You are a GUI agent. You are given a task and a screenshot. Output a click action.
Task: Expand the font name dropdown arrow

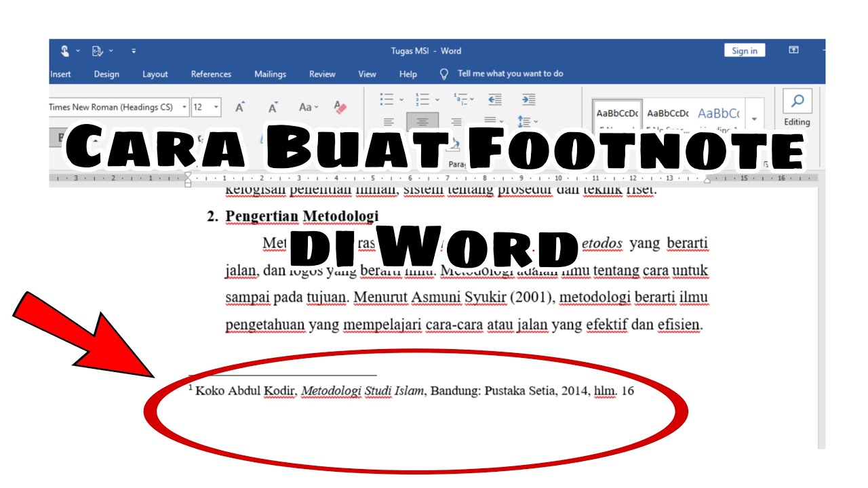point(185,107)
